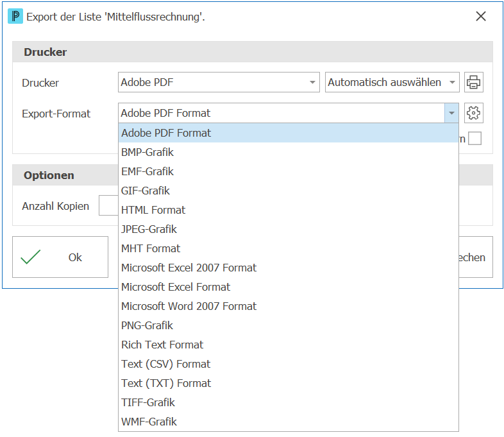Image resolution: width=504 pixels, height=437 pixels.
Task: Choose 'Text (TXT) Format' option
Action: (289, 383)
